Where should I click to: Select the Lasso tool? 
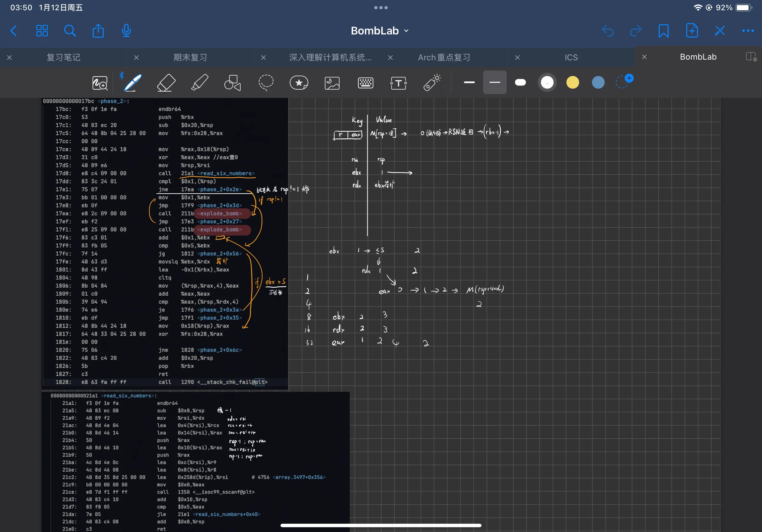point(266,83)
